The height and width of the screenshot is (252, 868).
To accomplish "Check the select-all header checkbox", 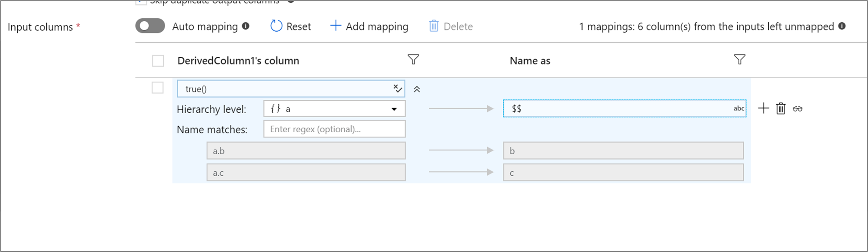I will [x=158, y=61].
